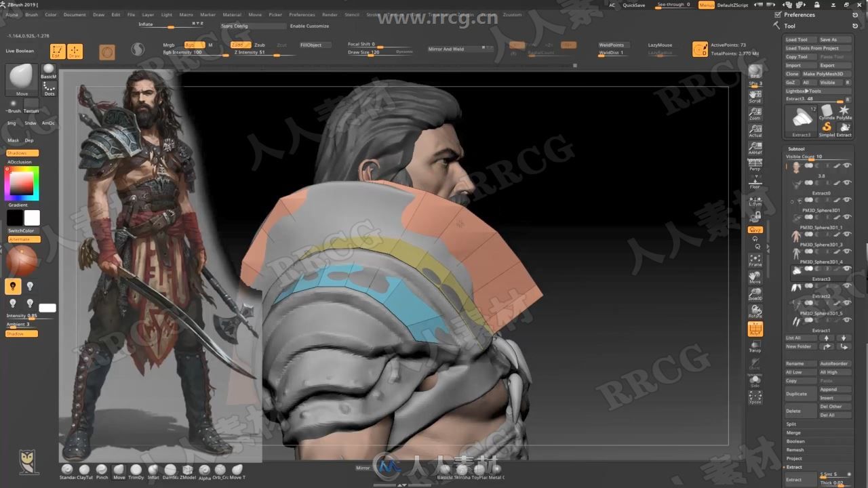Click the Xpose icon
This screenshot has width=868, height=488.
(x=755, y=398)
